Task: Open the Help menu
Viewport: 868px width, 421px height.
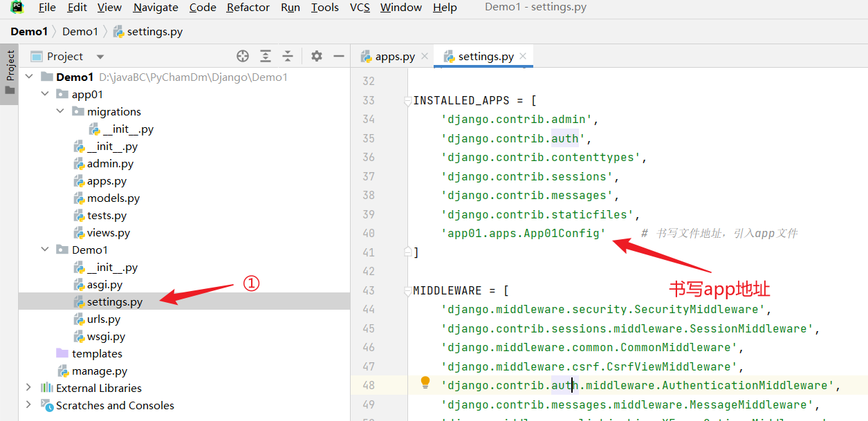Action: (x=445, y=8)
